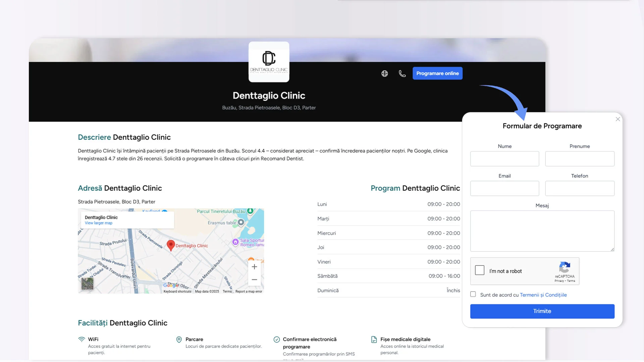Zoom in on the map

(254, 267)
